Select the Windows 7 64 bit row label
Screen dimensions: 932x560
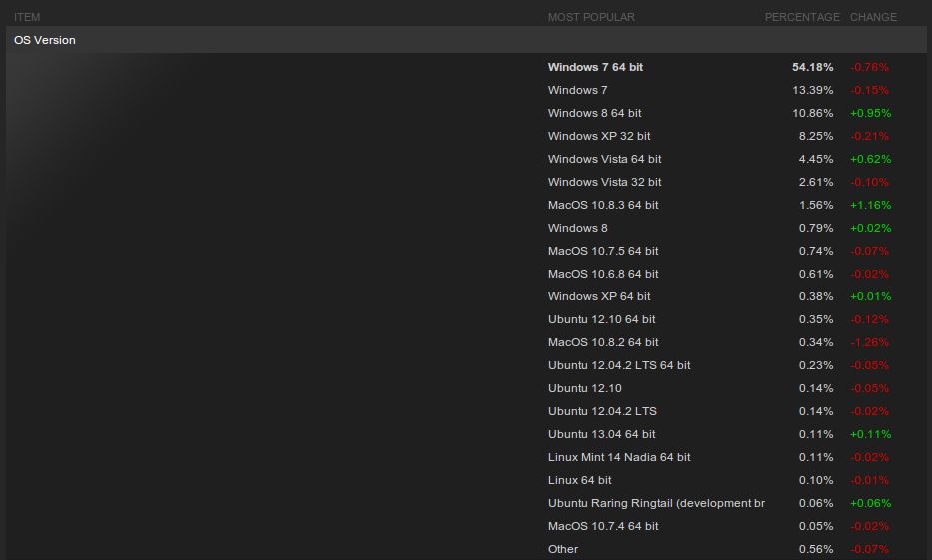click(x=595, y=67)
